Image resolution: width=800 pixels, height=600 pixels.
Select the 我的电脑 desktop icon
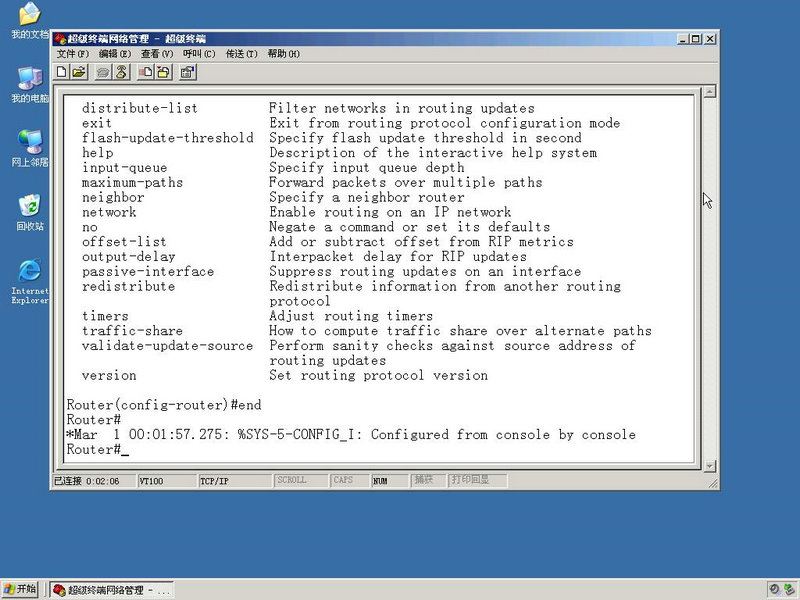pyautogui.click(x=30, y=85)
